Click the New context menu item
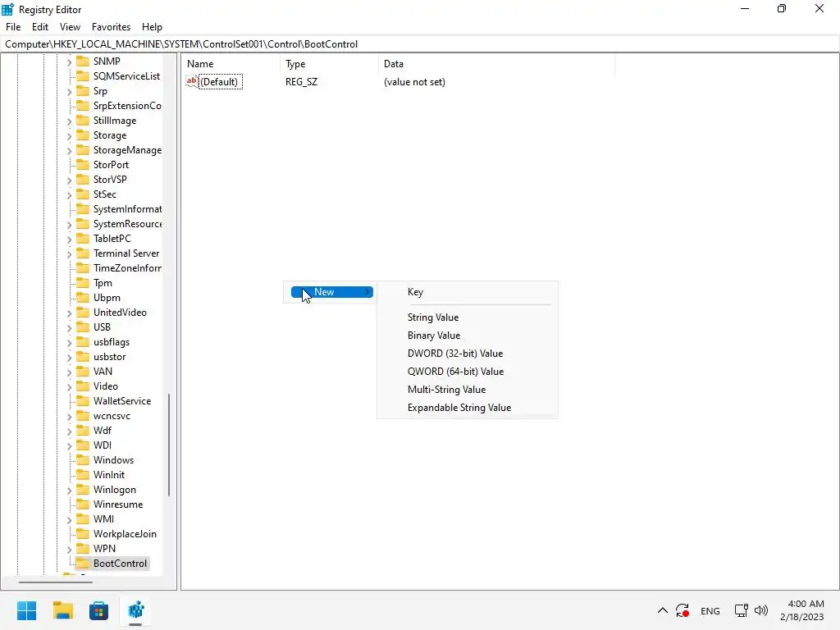840x630 pixels. (x=331, y=292)
